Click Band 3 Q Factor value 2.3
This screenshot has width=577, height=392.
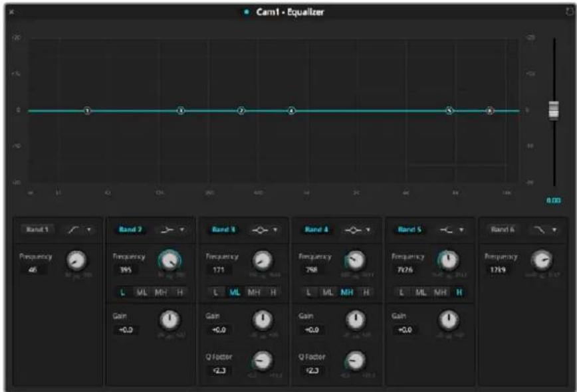click(219, 370)
